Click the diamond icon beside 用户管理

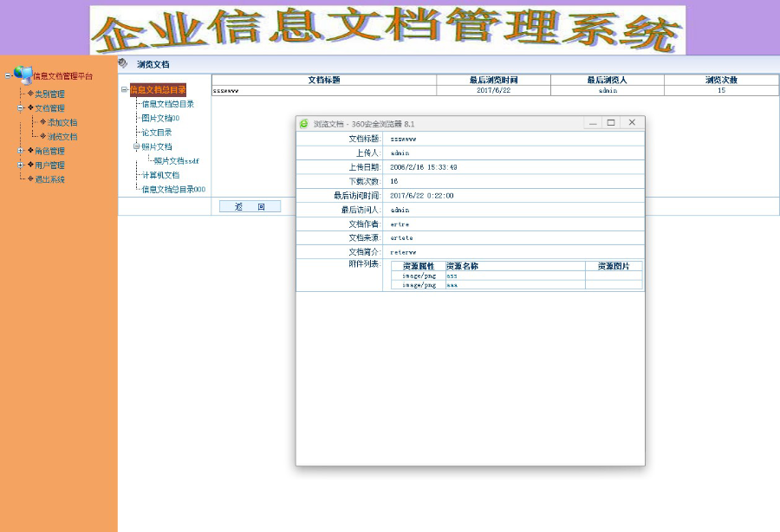[29, 164]
